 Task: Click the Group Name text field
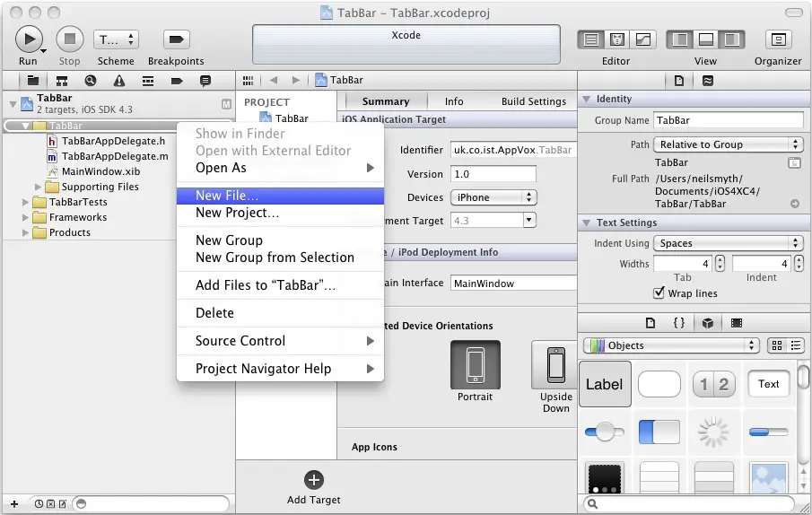727,120
